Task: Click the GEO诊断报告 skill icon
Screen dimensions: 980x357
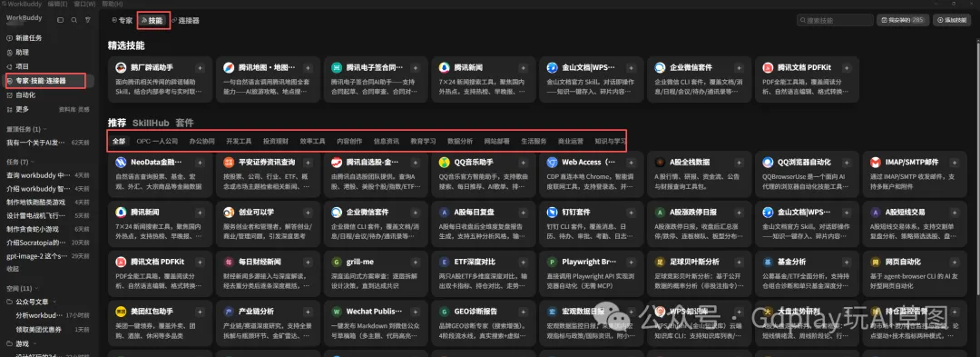Action: [444, 311]
